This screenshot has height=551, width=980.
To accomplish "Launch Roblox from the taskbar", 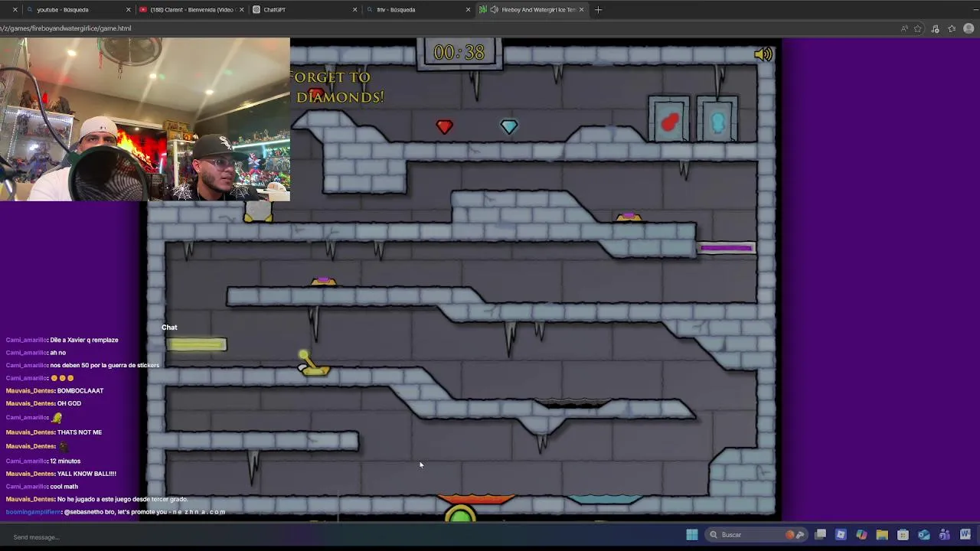I will coord(841,535).
